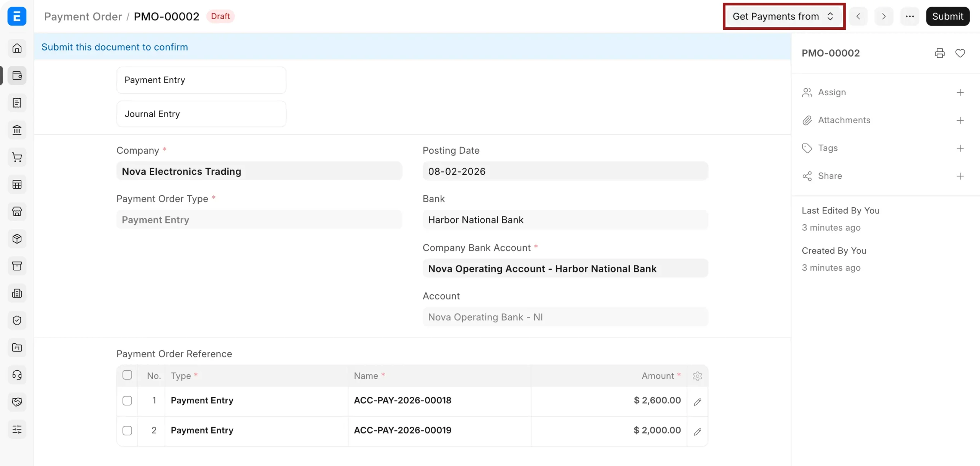The image size is (980, 466).
Task: Open the bank building sidebar icon
Action: point(17,130)
